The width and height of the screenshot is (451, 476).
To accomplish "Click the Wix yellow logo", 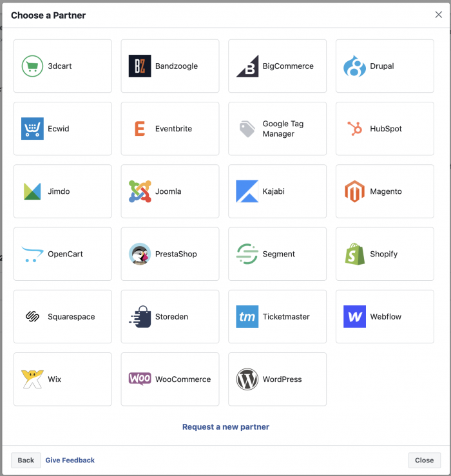I will pyautogui.click(x=32, y=379).
